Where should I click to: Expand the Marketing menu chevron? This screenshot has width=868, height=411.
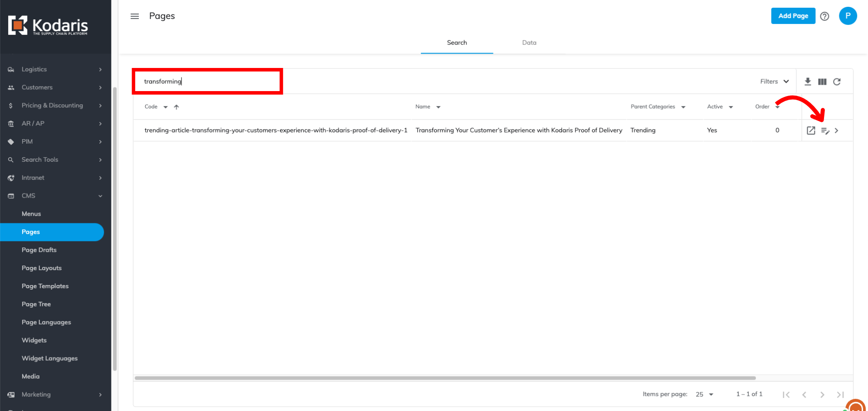click(x=100, y=395)
